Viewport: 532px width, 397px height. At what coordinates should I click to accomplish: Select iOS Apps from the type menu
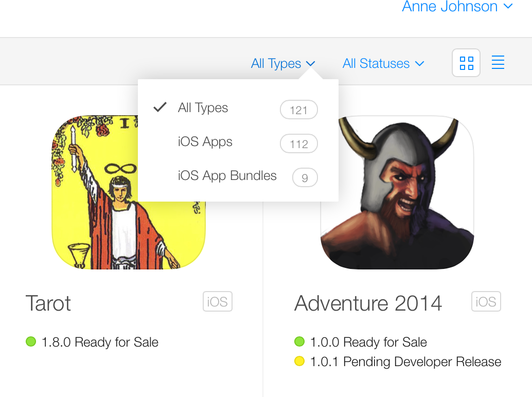pyautogui.click(x=205, y=142)
